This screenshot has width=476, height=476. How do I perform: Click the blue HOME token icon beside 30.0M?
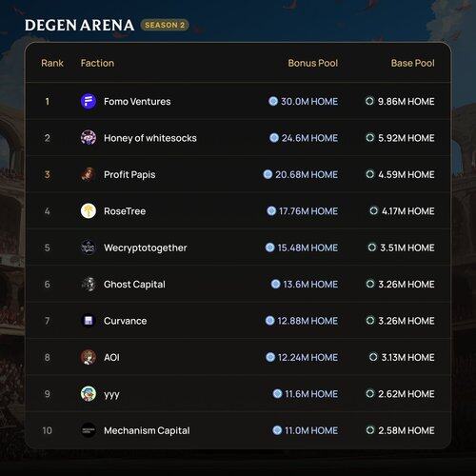(x=273, y=101)
